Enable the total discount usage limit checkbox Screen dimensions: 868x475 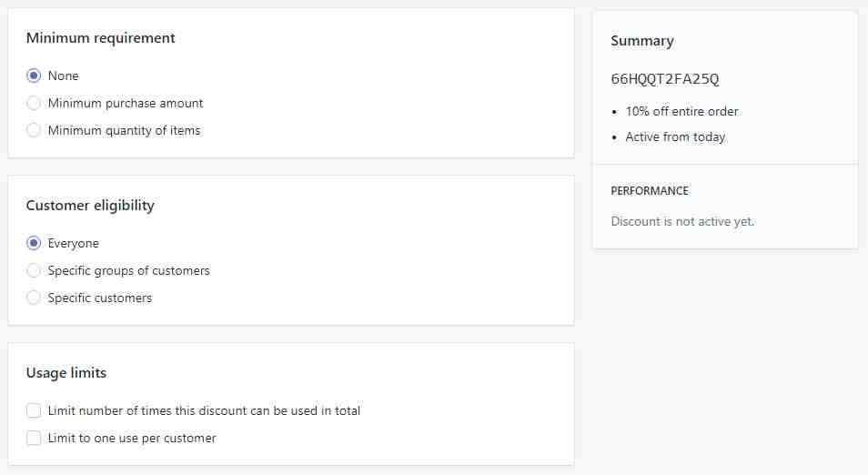(34, 411)
